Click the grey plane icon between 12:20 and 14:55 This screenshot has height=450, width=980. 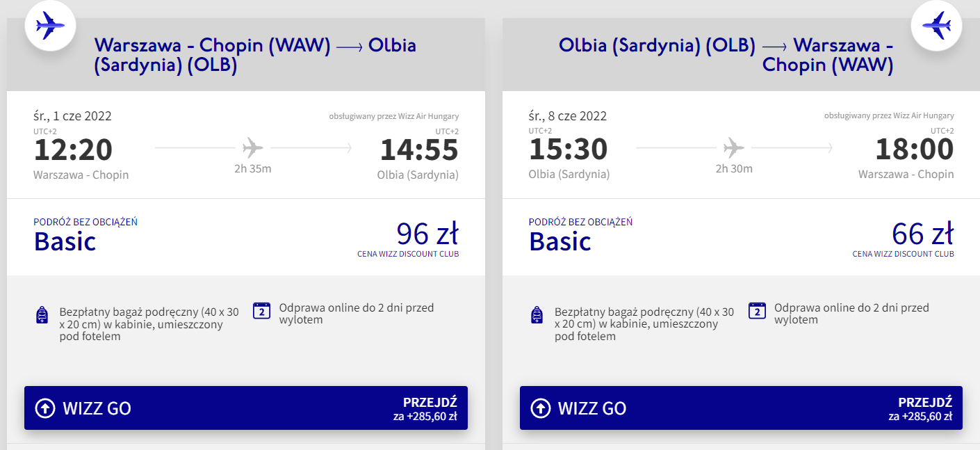(x=253, y=147)
